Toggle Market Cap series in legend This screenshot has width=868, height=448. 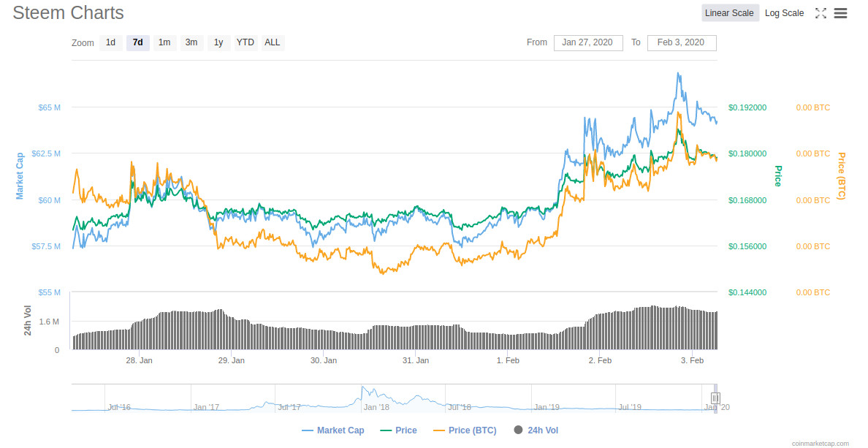click(333, 430)
